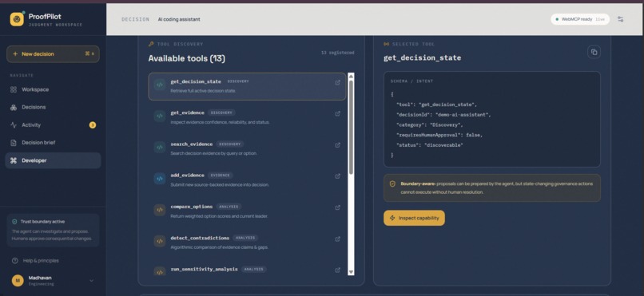Select the add_evidence tool name
Viewport: 644px width, 296px height.
coord(187,175)
